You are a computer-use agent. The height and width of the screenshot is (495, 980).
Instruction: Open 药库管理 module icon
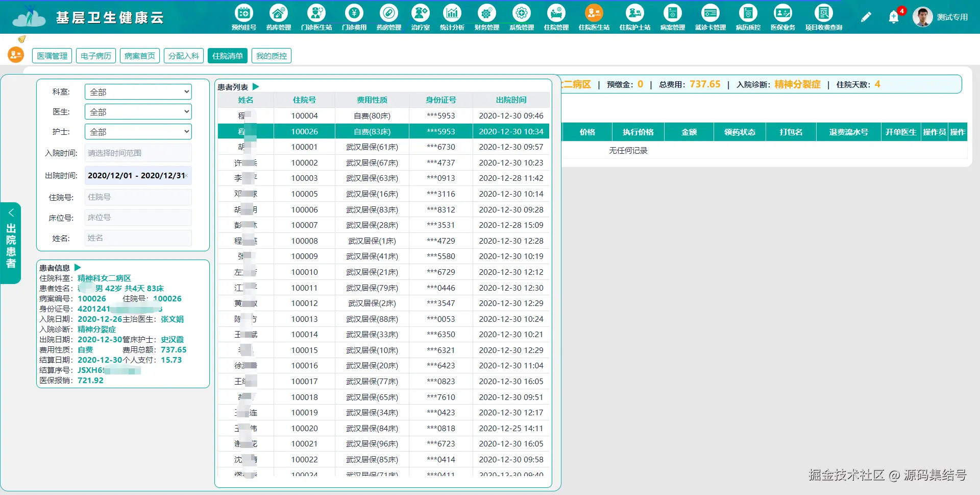tap(279, 13)
